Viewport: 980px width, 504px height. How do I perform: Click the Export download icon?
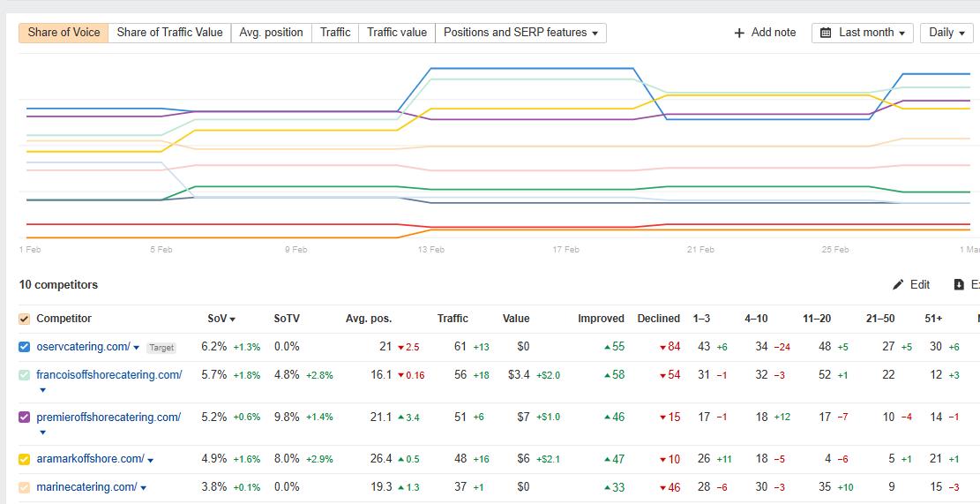[x=959, y=285]
